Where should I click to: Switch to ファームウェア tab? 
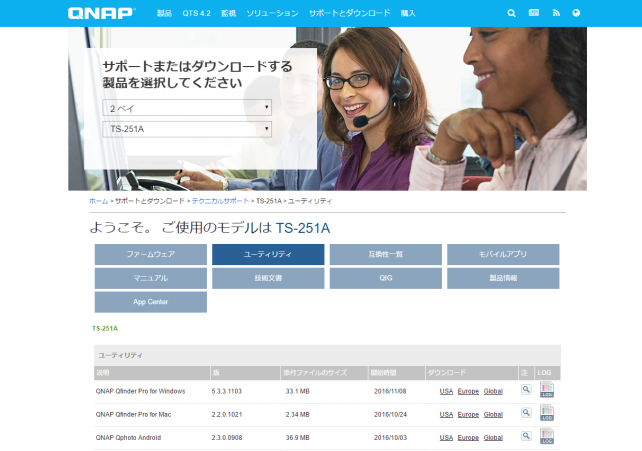(151, 255)
